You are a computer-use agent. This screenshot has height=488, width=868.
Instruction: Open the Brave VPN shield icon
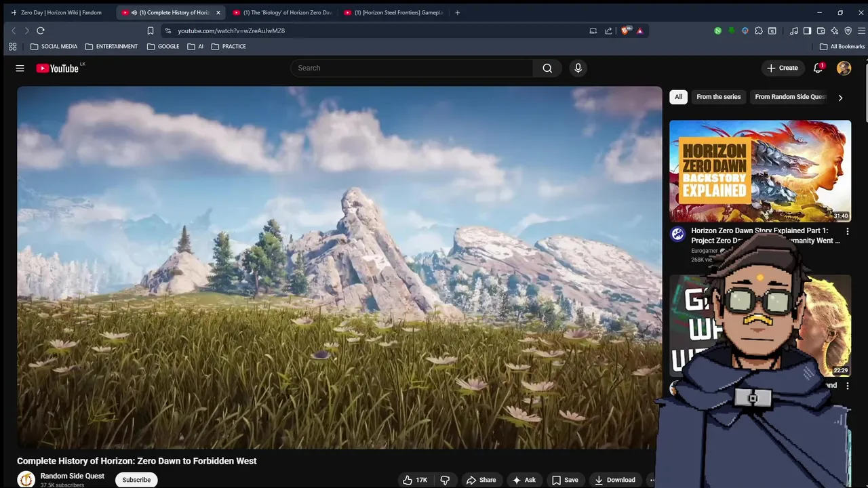(x=848, y=30)
